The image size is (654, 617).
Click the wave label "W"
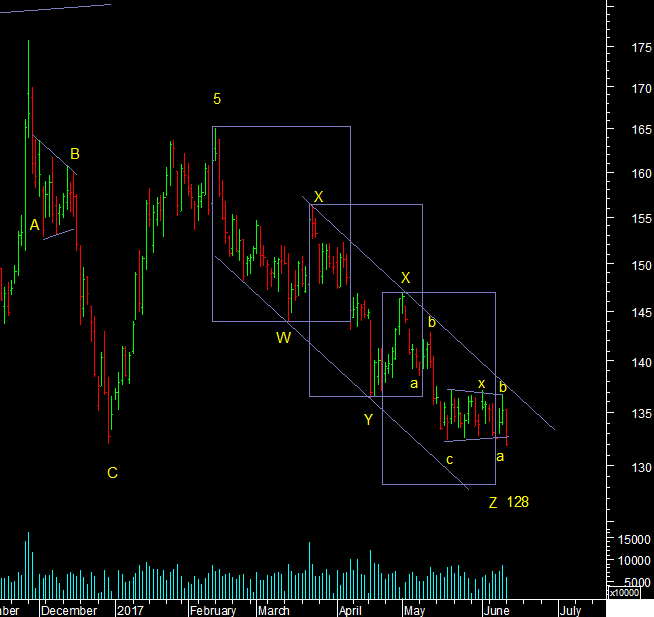[x=284, y=338]
